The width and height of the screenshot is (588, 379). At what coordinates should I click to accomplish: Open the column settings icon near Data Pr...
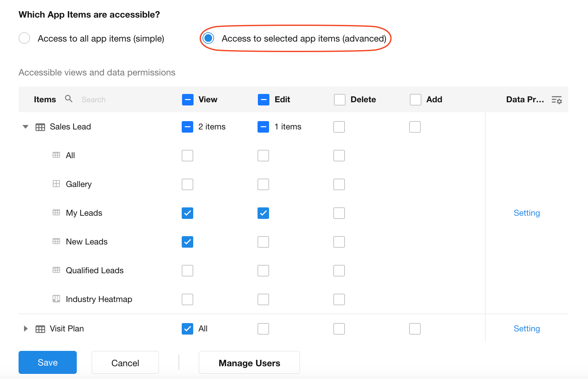click(557, 100)
